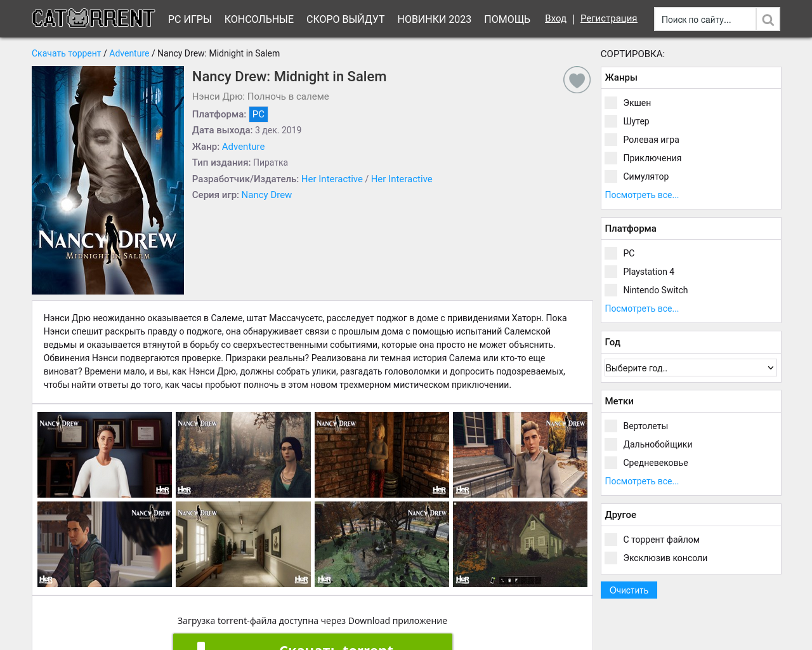This screenshot has height=650, width=812.
Task: Check the Экшен genre checkbox
Action: [611, 103]
